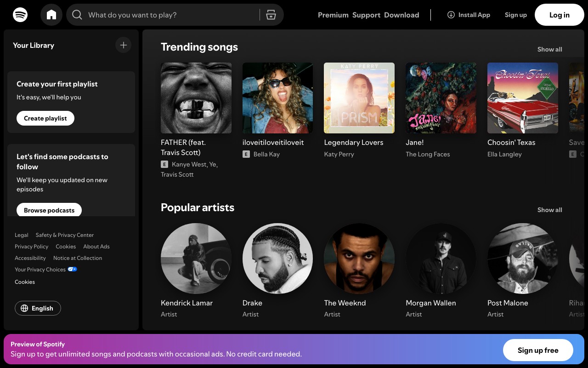Click the Browse podcasts button
The height and width of the screenshot is (368, 588).
49,210
